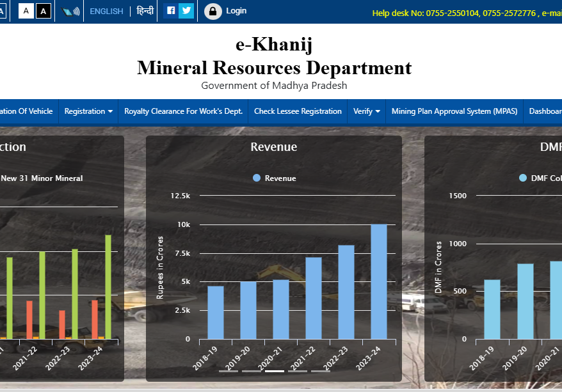This screenshot has width=562, height=392.
Task: Go to the fourth carousel slide indicator
Action: click(298, 372)
